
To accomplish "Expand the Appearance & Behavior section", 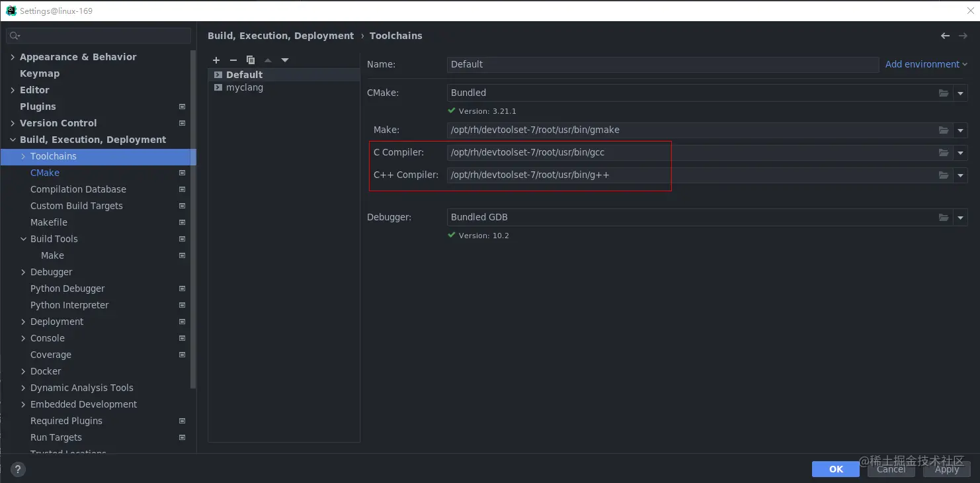I will click(13, 57).
